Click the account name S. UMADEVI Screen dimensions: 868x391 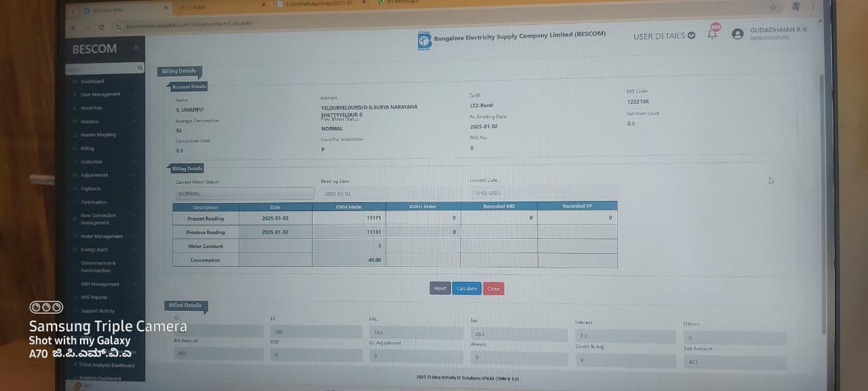tap(189, 110)
